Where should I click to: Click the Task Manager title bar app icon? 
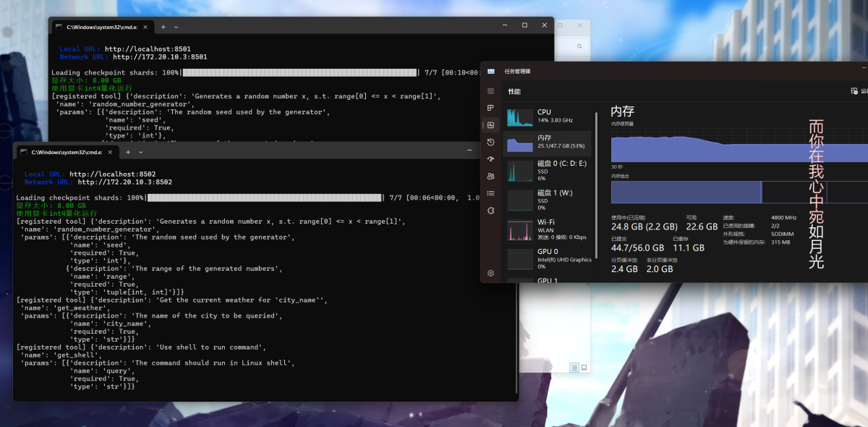click(x=490, y=71)
